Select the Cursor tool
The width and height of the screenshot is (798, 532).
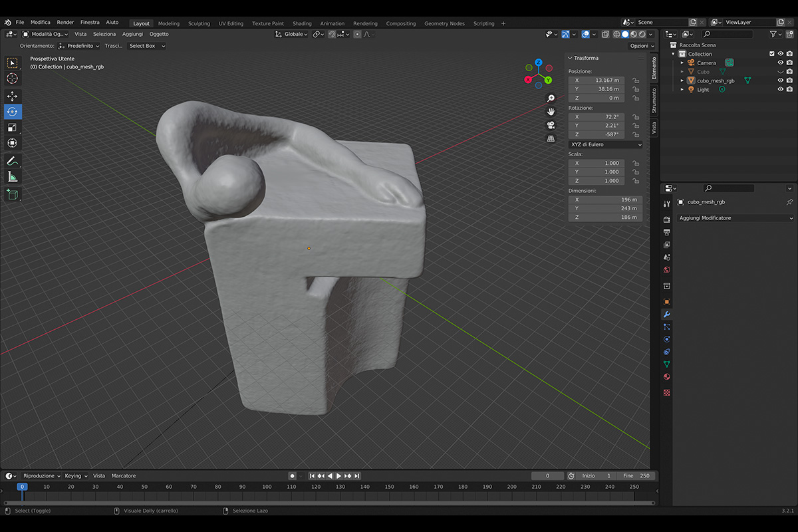point(13,78)
